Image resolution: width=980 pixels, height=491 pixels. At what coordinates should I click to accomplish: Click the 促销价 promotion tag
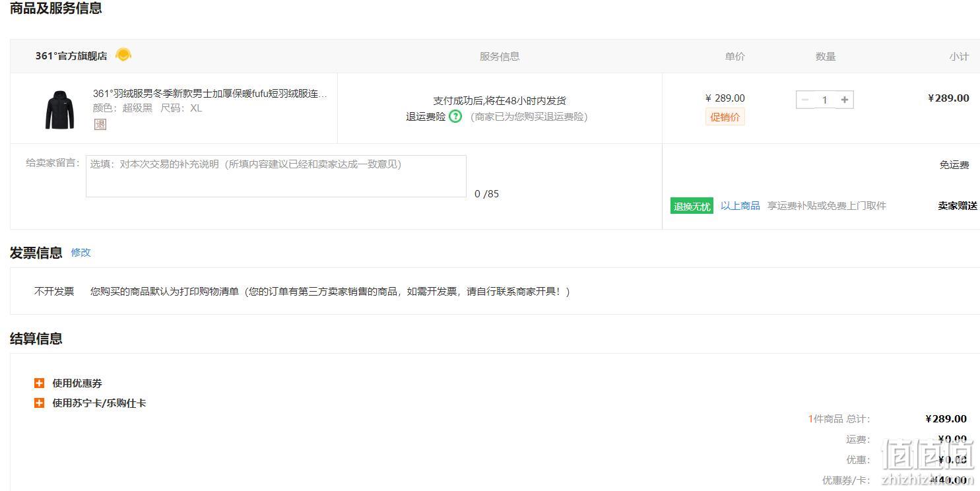tap(725, 117)
